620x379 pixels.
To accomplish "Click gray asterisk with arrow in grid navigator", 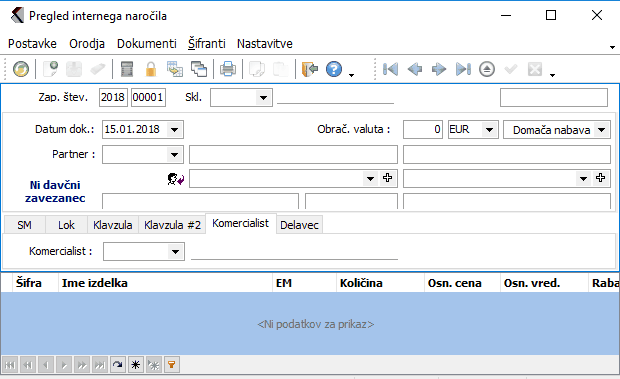I will tap(154, 364).
